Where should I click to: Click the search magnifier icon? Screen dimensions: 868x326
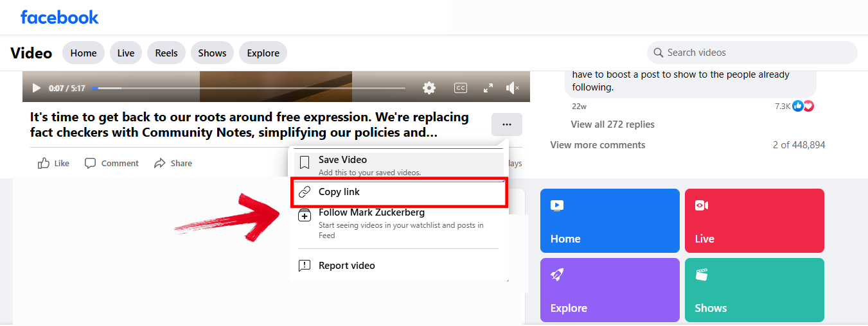pyautogui.click(x=659, y=53)
